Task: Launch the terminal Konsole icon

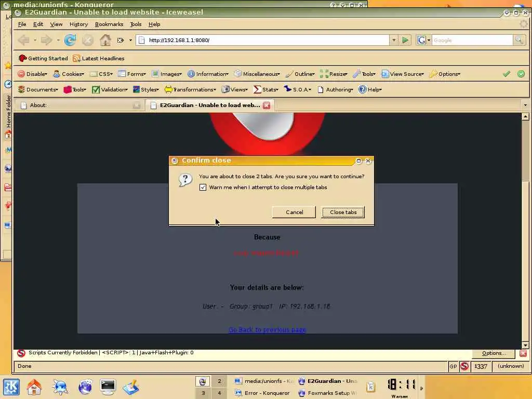Action: tap(108, 387)
